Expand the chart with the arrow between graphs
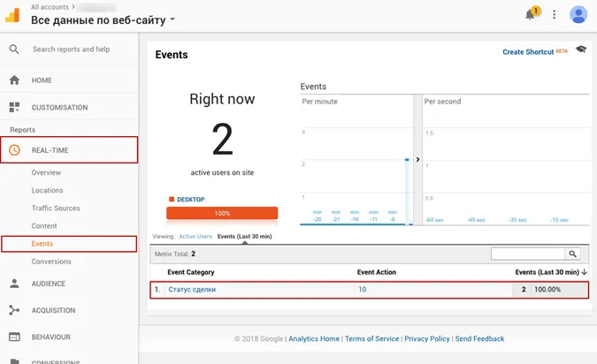This screenshot has height=364, width=597. [417, 159]
